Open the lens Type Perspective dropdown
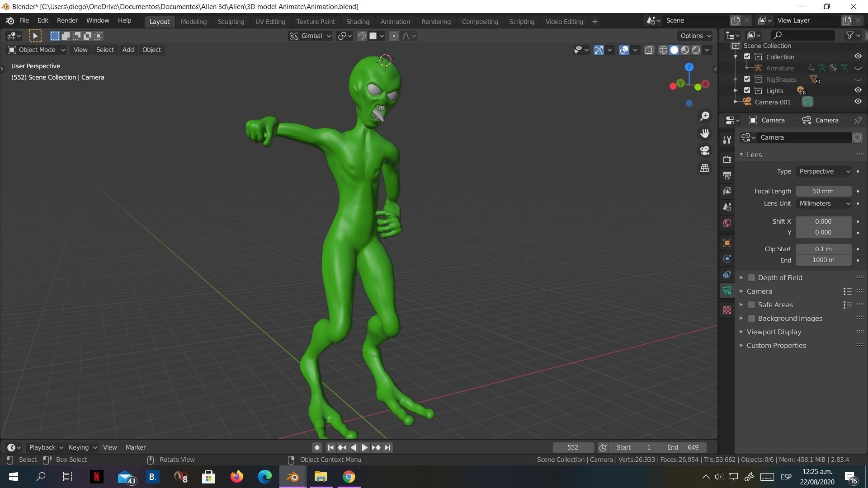Image resolution: width=868 pixels, height=488 pixels. [824, 171]
